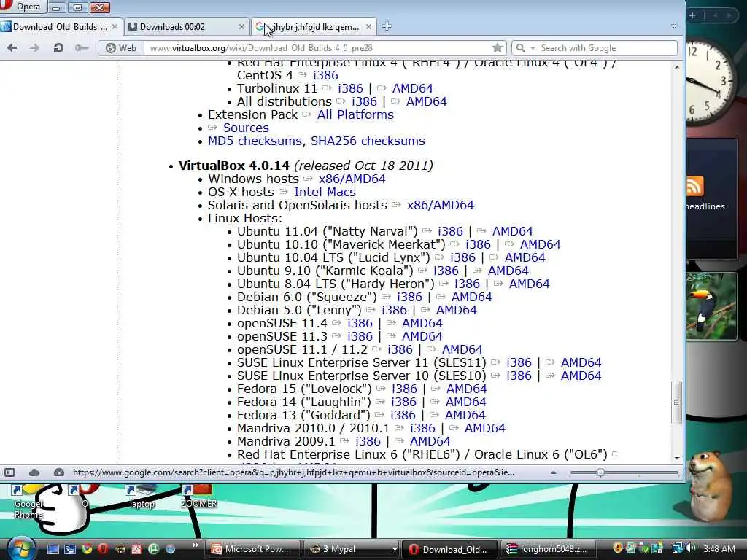Click the Opera back navigation arrow

(x=12, y=47)
